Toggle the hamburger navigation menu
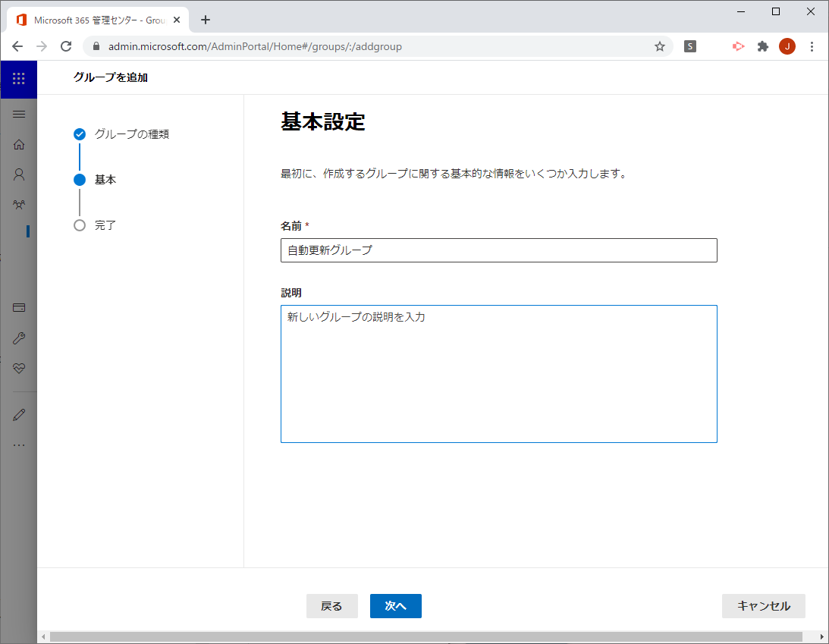 [19, 115]
